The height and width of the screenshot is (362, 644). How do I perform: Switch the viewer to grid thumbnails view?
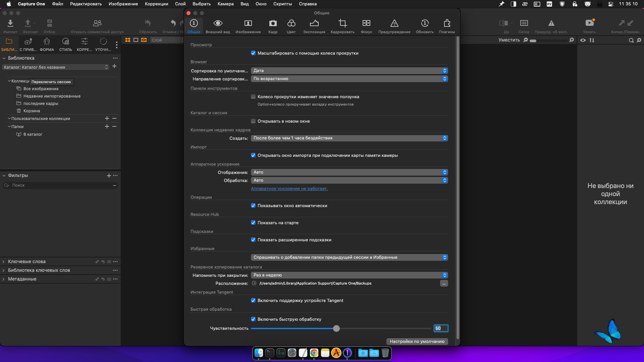click(x=128, y=40)
